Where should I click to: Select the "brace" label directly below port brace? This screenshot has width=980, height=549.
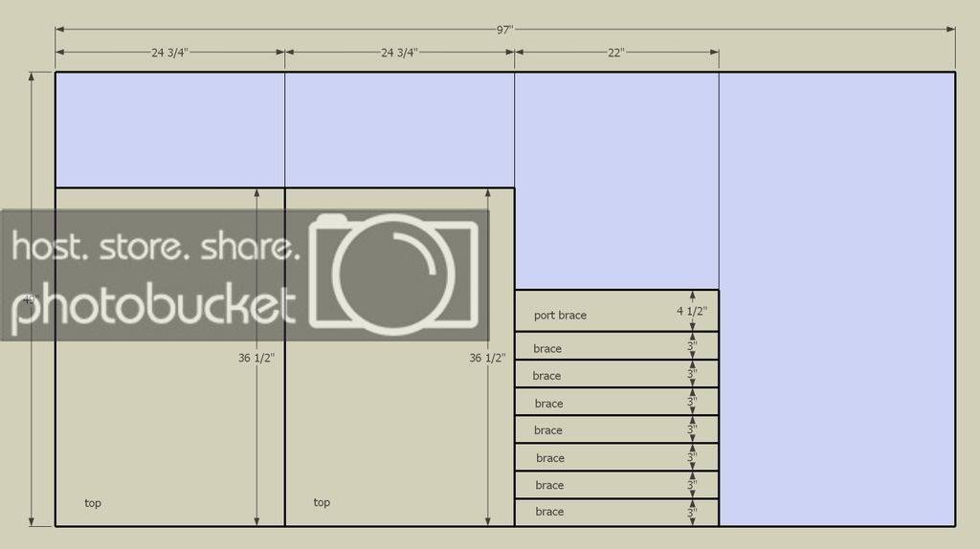tap(546, 348)
